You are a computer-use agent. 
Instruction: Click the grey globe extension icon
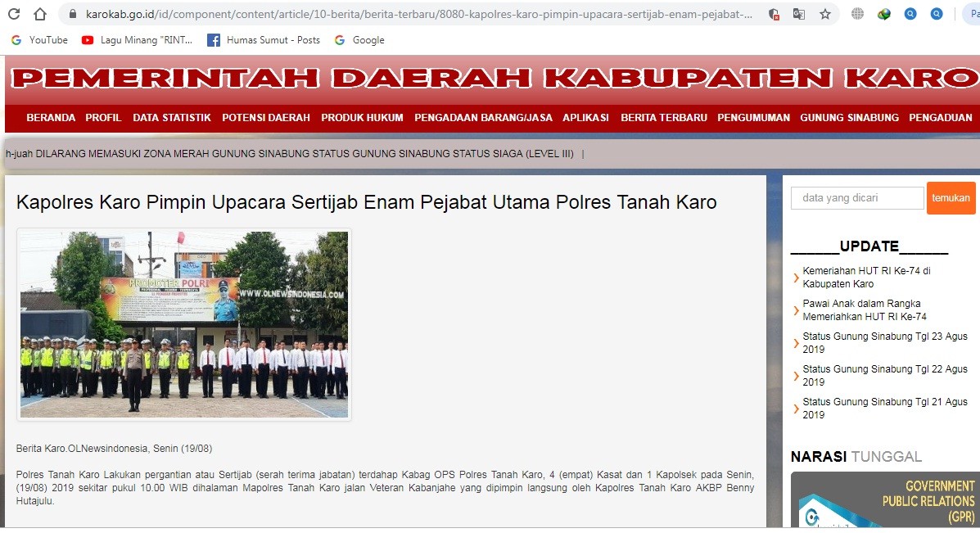coord(857,14)
